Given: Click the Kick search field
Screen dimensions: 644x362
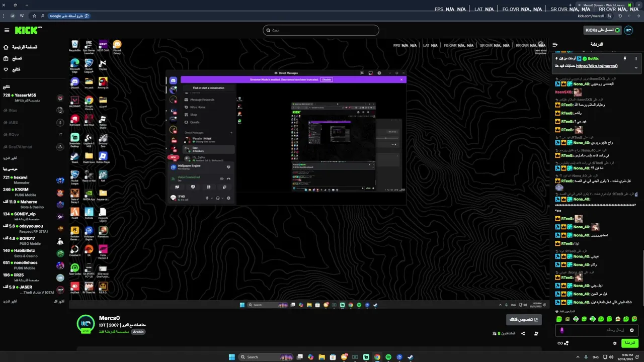Looking at the screenshot, I should (320, 30).
